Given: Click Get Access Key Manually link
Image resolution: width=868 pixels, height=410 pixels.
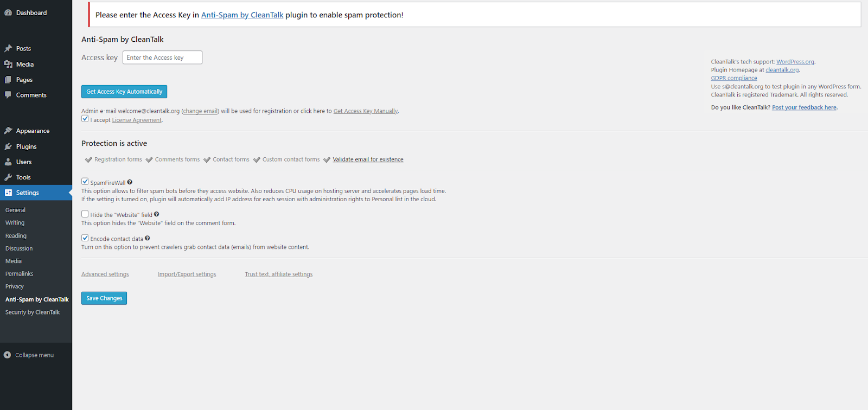Looking at the screenshot, I should tap(366, 111).
